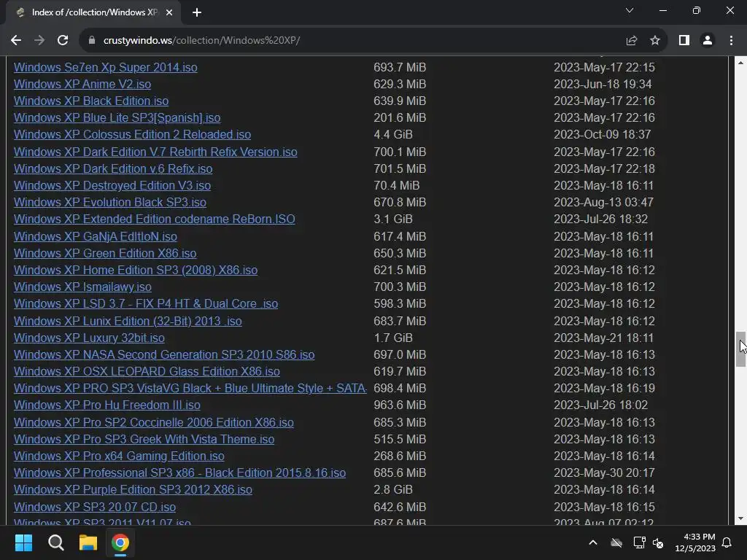Download Windows XP Evolution Black SP3.iso

point(110,203)
